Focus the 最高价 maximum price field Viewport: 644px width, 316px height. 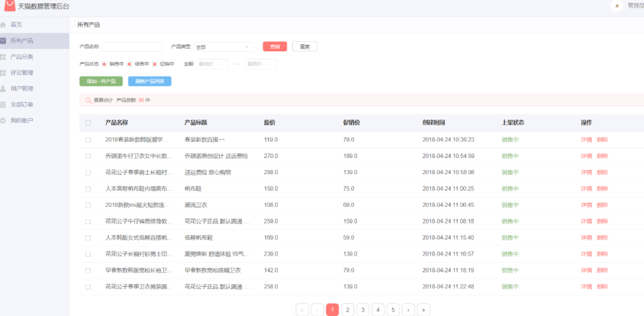coord(261,64)
